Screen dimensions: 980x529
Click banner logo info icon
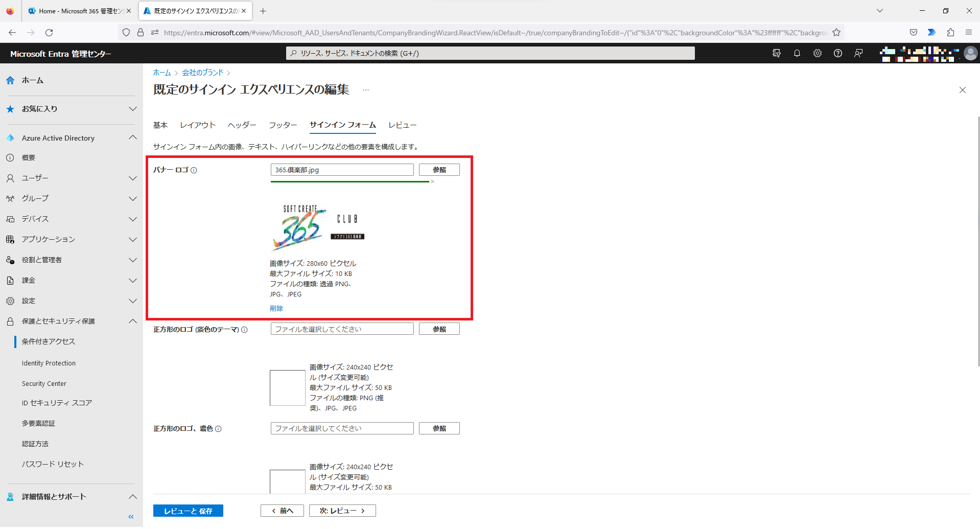[194, 170]
